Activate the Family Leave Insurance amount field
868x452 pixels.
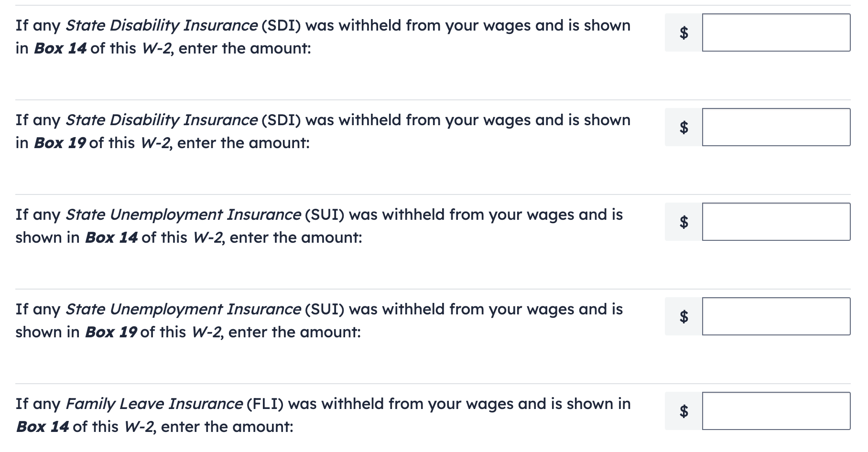(x=776, y=411)
